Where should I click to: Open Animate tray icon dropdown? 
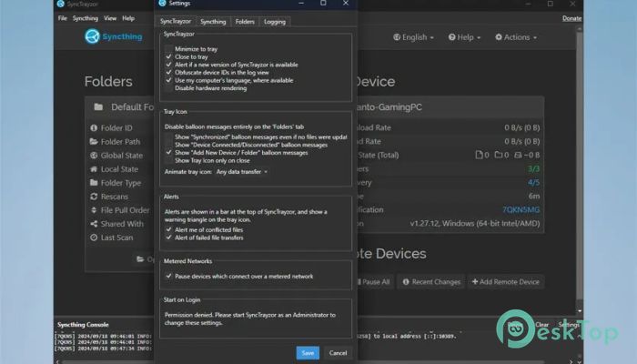coord(242,172)
